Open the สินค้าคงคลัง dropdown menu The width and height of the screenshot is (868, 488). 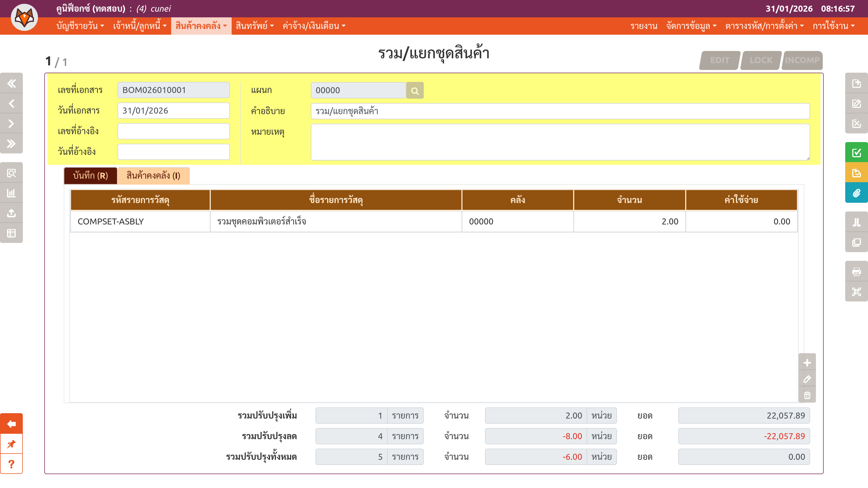click(201, 26)
